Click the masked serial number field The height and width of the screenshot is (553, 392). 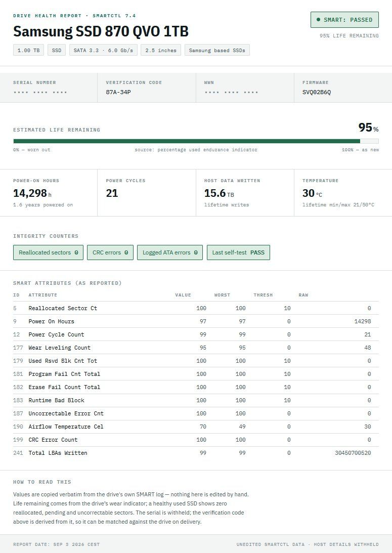pos(40,93)
